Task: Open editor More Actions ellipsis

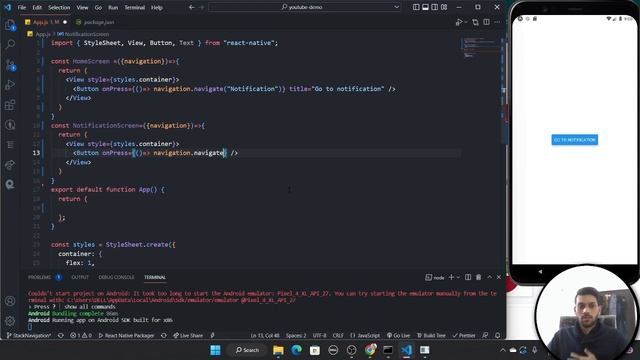Action: 497,22
